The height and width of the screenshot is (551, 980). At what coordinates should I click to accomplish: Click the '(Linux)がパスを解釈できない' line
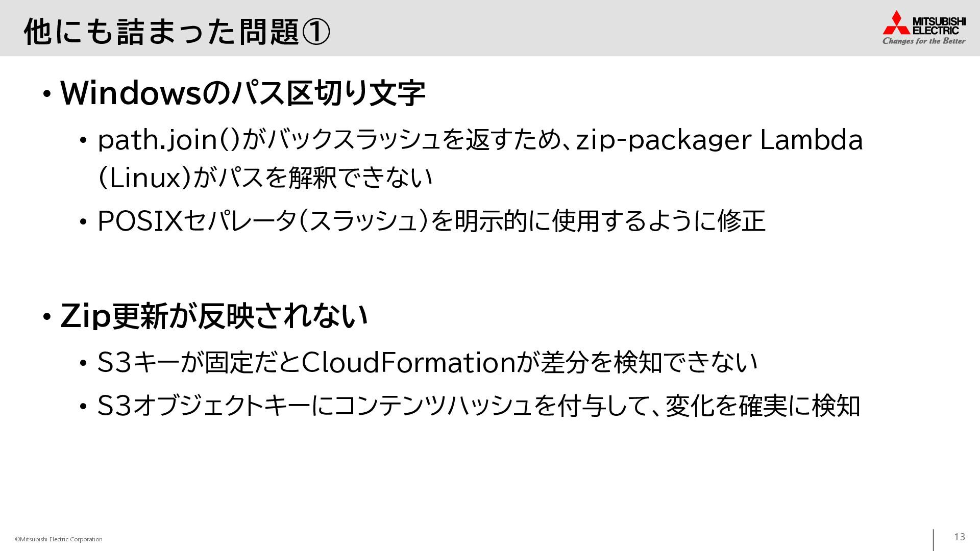coord(264,178)
